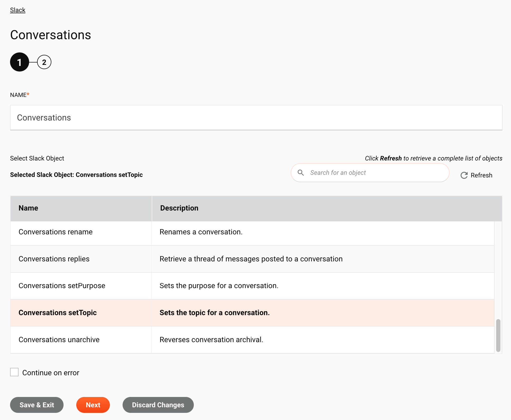This screenshot has height=420, width=511.
Task: Click the Save & Exit button
Action: [37, 405]
